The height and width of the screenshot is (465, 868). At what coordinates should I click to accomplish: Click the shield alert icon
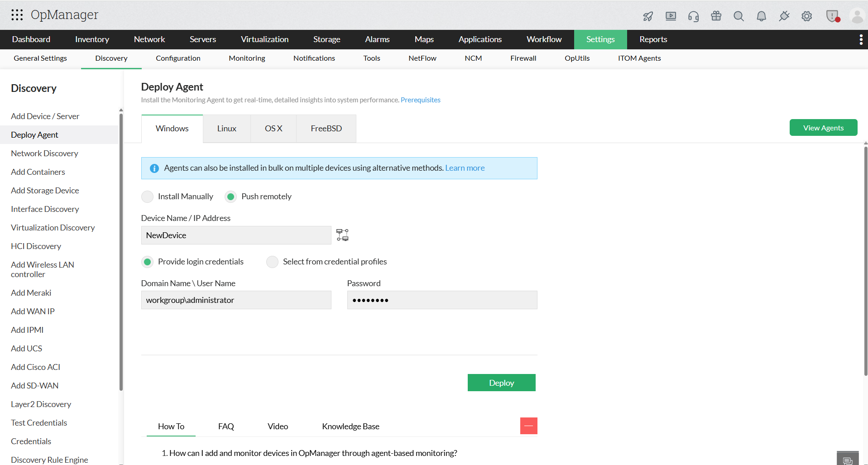[833, 16]
